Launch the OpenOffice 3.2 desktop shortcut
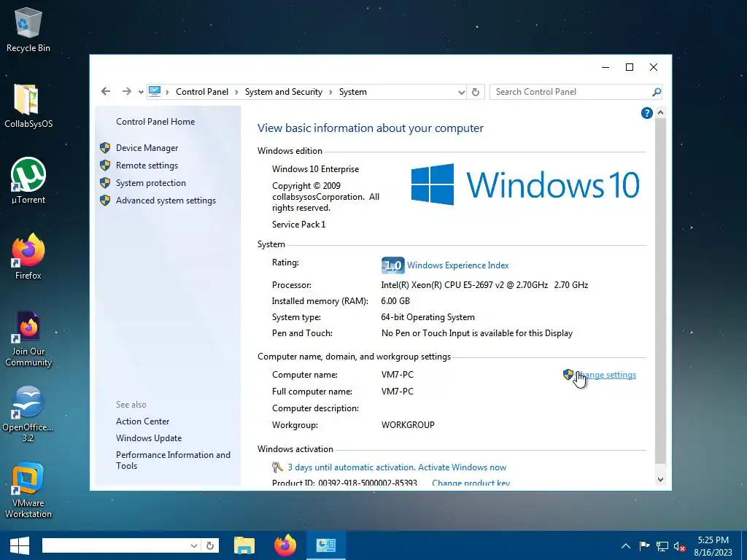The image size is (747, 560). (x=28, y=414)
